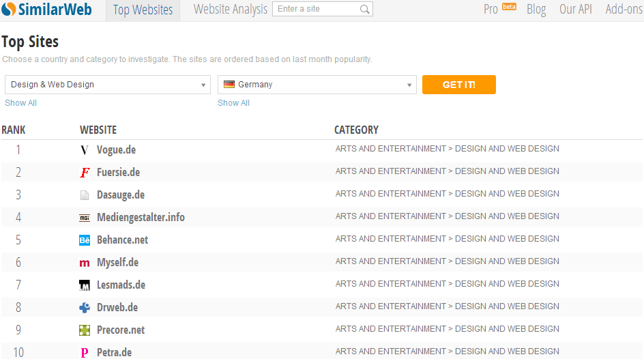644x359 pixels.
Task: Click the Drweb.de puzzle icon
Action: tap(84, 308)
